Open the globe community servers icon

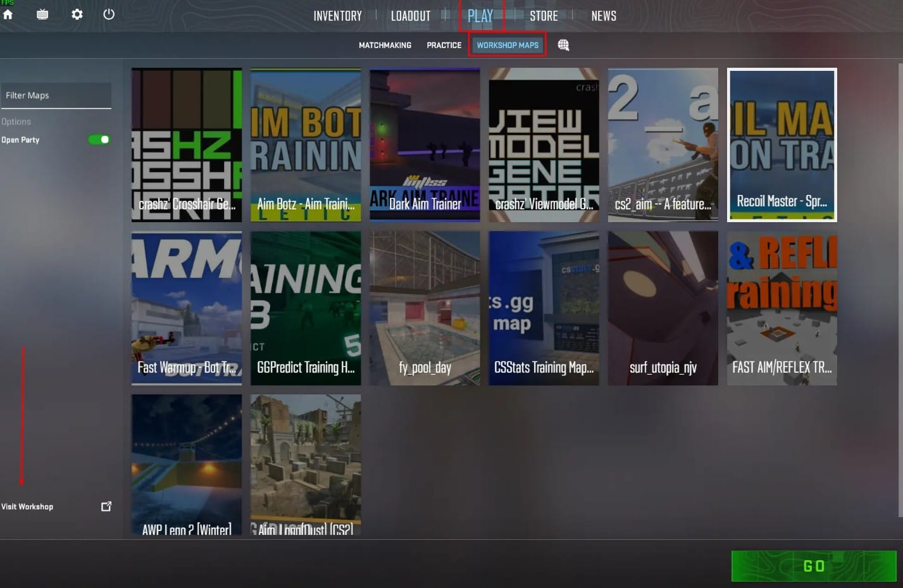(x=563, y=45)
